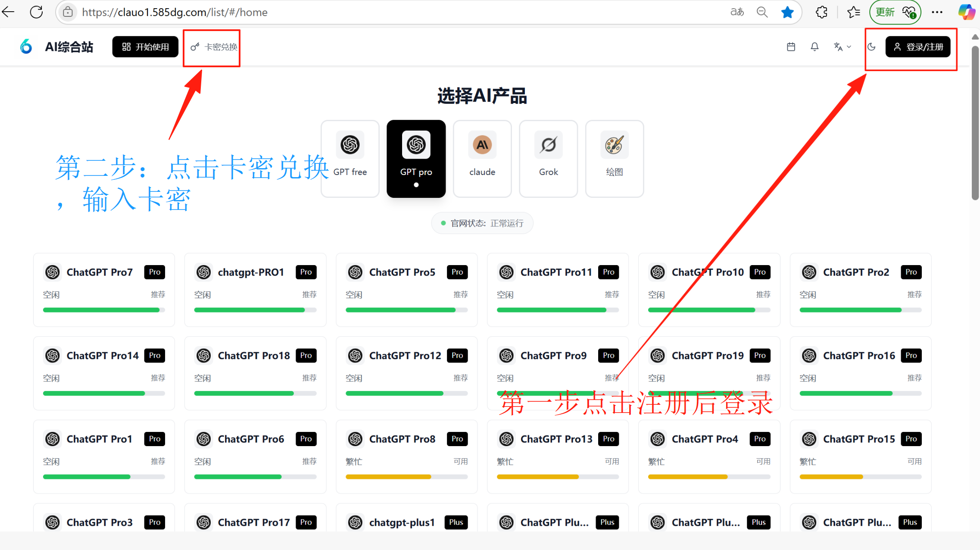The image size is (980, 550).
Task: Click 推荐 label on ChatGPT Pro2 card
Action: (914, 294)
